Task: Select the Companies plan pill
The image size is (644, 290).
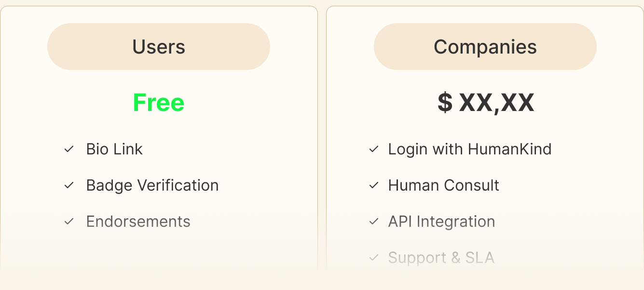Action: coord(485,47)
